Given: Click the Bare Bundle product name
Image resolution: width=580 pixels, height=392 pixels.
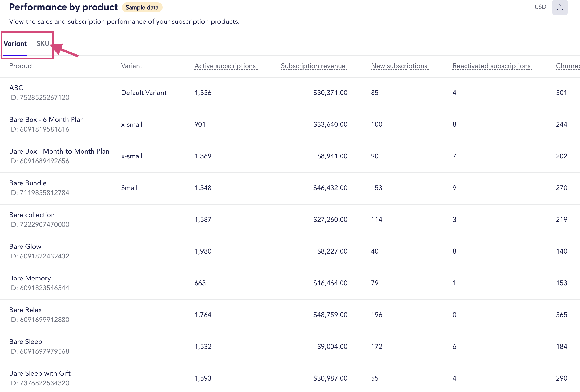Looking at the screenshot, I should tap(28, 183).
